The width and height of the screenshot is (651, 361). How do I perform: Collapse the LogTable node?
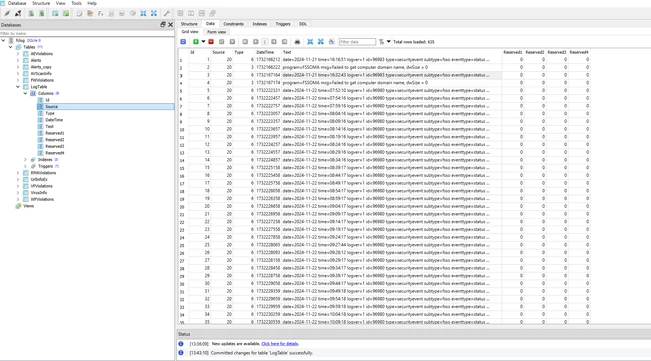[x=18, y=87]
